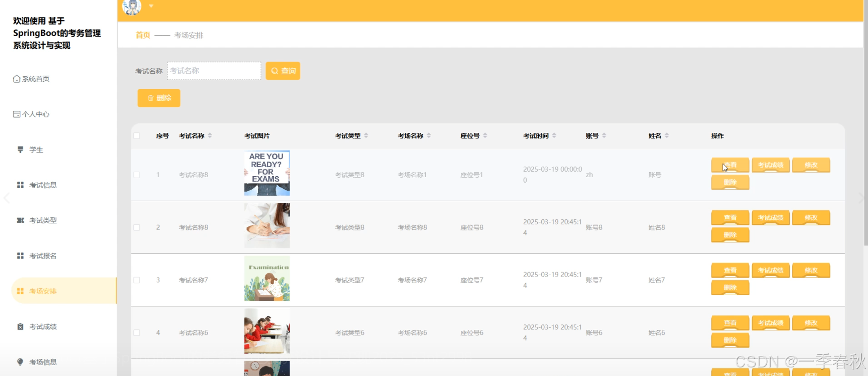Click the user avatar icon in header
The width and height of the screenshot is (868, 376).
click(x=132, y=7)
